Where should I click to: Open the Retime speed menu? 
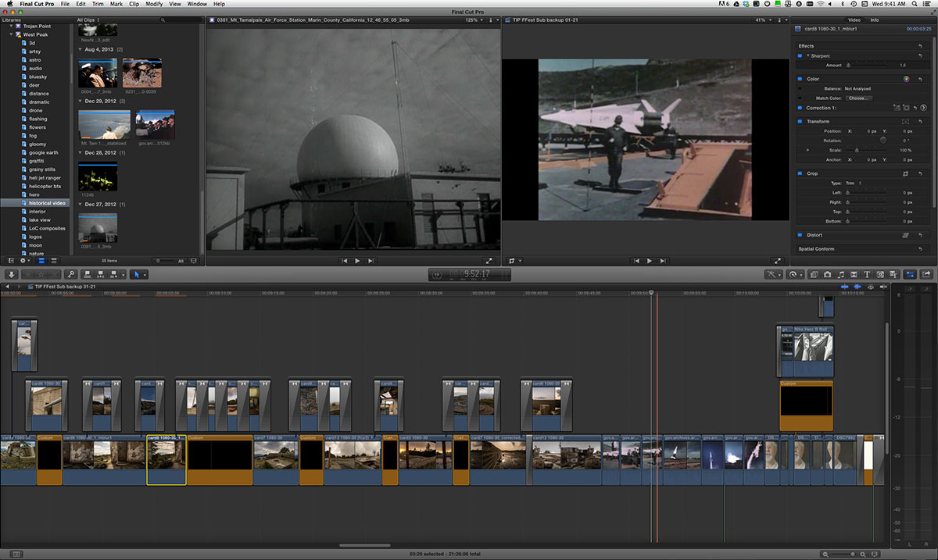click(796, 274)
